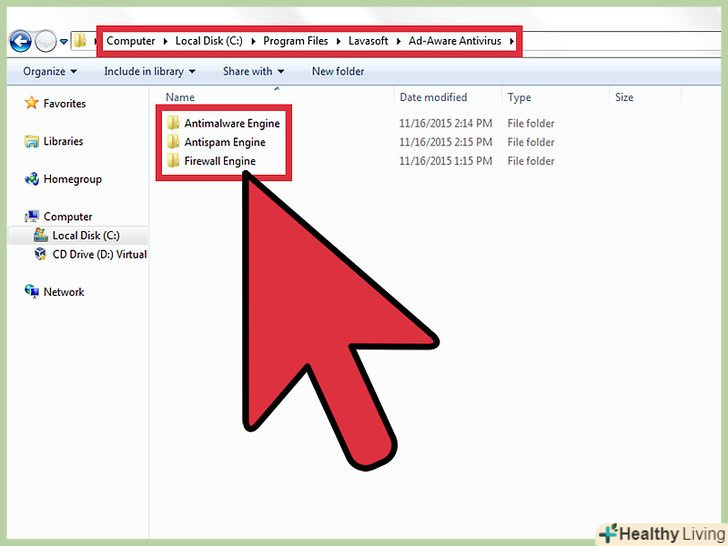728x546 pixels.
Task: Select Ad-Aware Antivirus in the breadcrumb
Action: [x=455, y=41]
